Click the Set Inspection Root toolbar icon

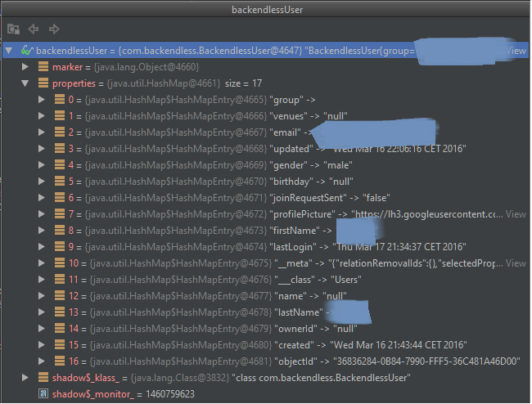coord(13,29)
